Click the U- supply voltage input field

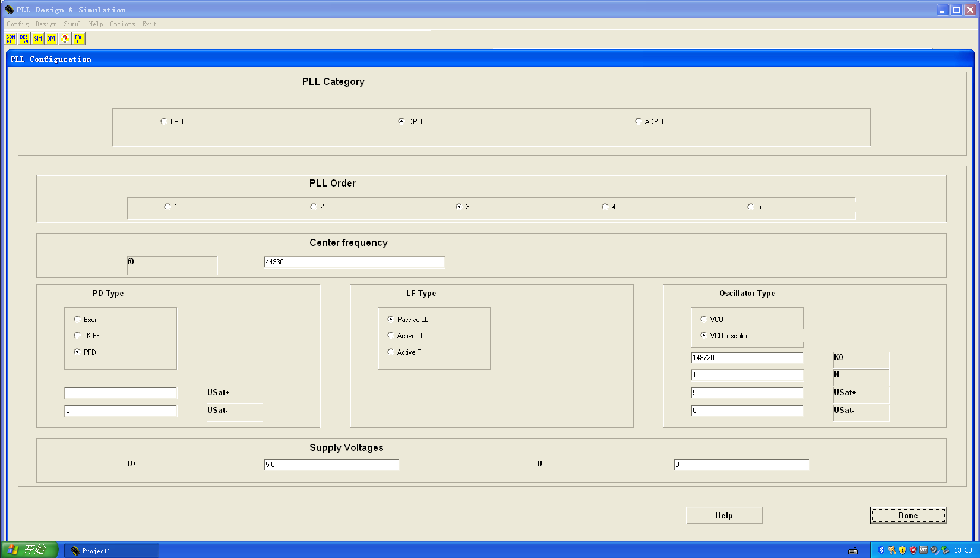pos(741,465)
